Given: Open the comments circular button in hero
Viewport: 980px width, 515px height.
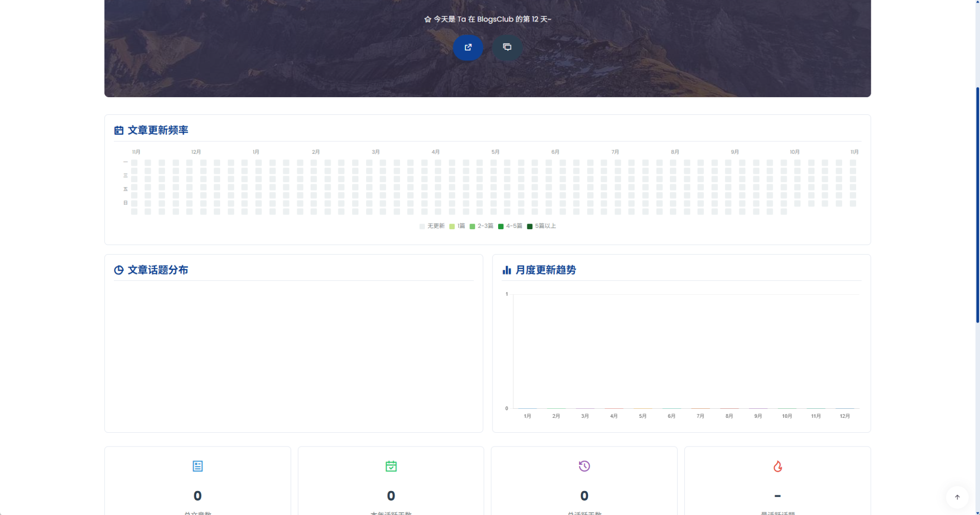Looking at the screenshot, I should point(507,48).
